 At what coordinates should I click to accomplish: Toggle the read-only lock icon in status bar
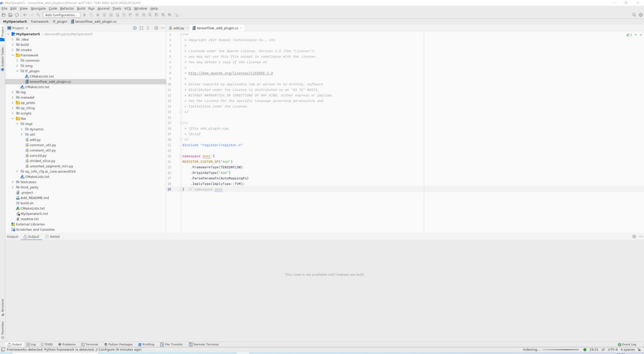(x=640, y=350)
